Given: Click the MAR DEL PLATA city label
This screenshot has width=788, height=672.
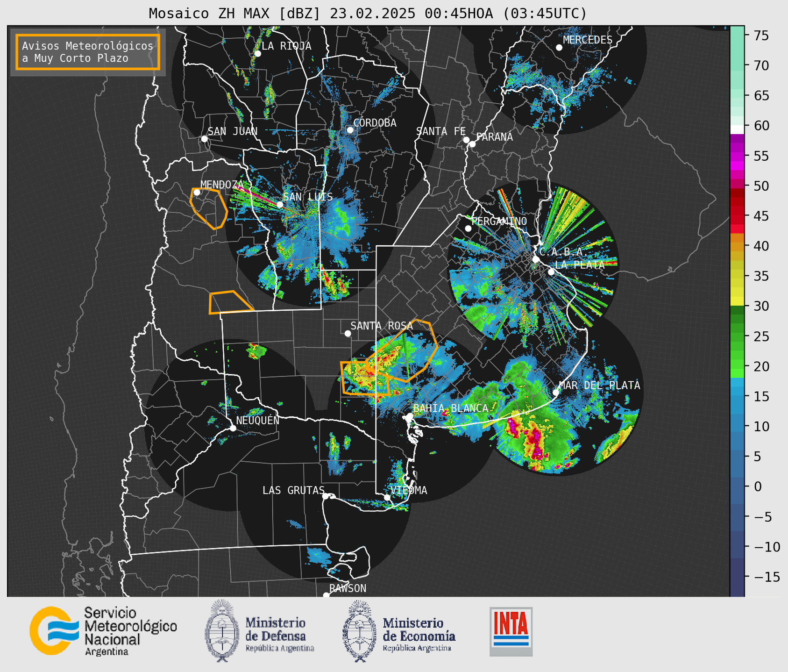Looking at the screenshot, I should pos(599,386).
